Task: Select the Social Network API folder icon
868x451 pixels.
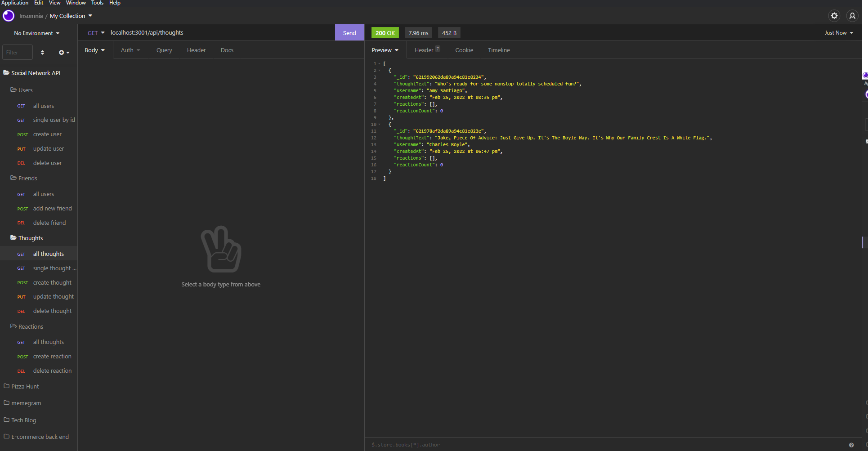Action: [x=6, y=72]
